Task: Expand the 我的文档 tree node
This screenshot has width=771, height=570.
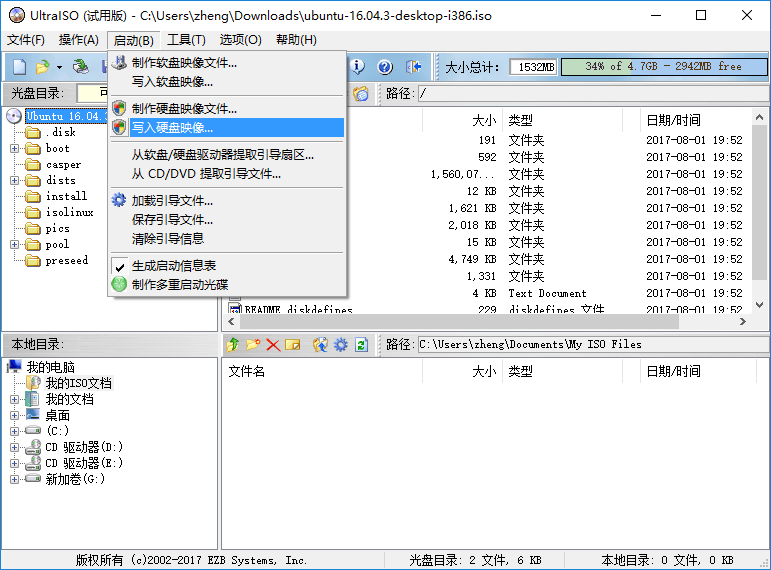Action: tap(14, 399)
